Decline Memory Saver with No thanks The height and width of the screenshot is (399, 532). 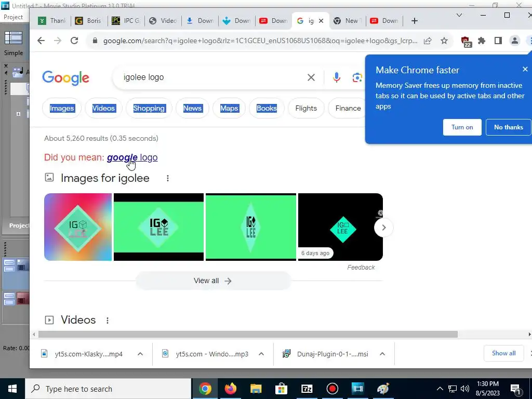508,127
